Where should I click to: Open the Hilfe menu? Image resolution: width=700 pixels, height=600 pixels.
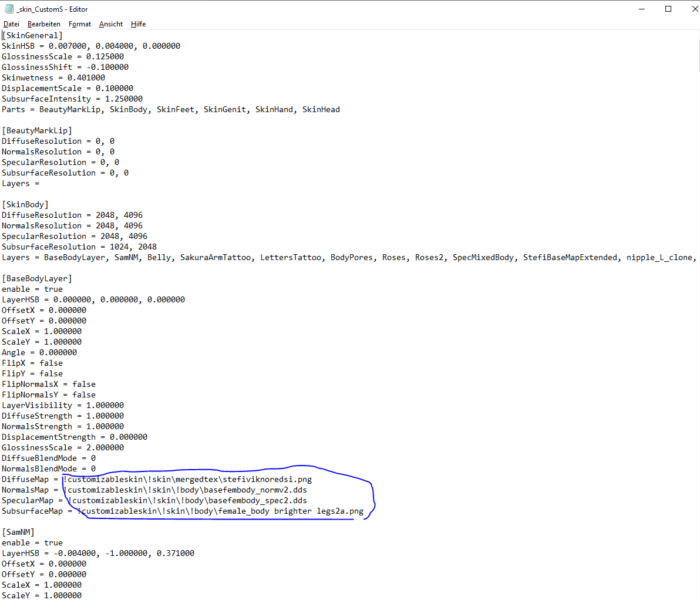[x=138, y=24]
